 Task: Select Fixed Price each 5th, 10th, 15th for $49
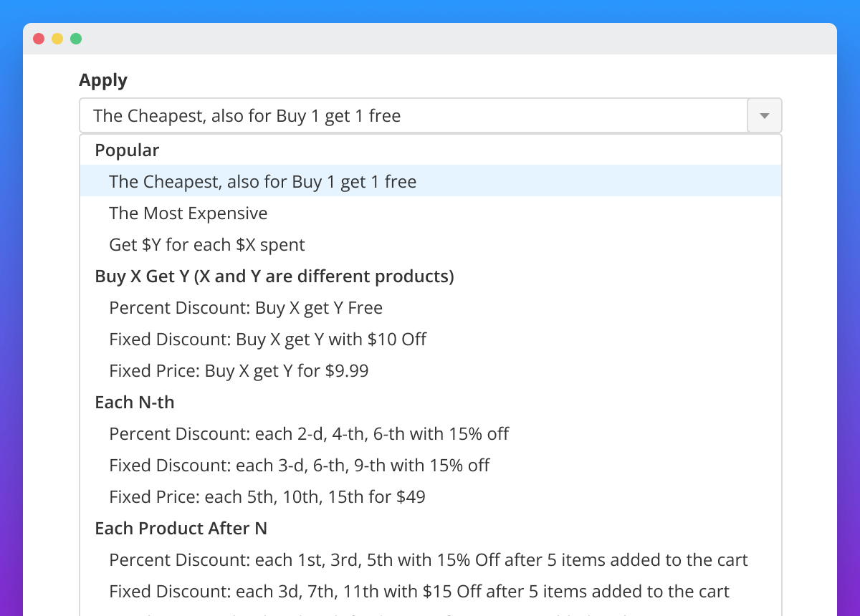(x=267, y=496)
